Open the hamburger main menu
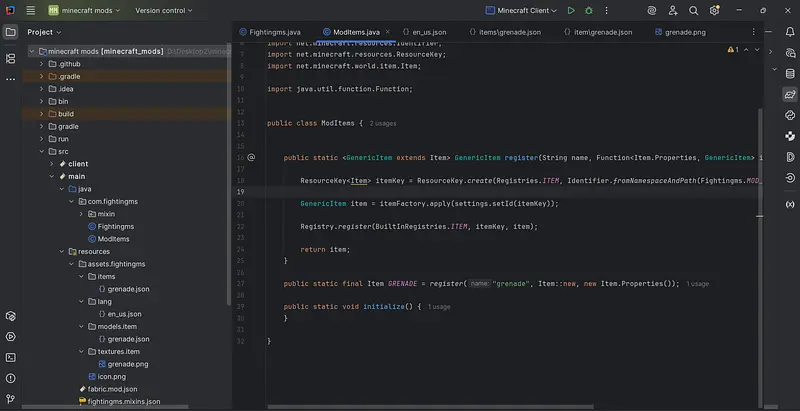This screenshot has width=800, height=411. [30, 10]
